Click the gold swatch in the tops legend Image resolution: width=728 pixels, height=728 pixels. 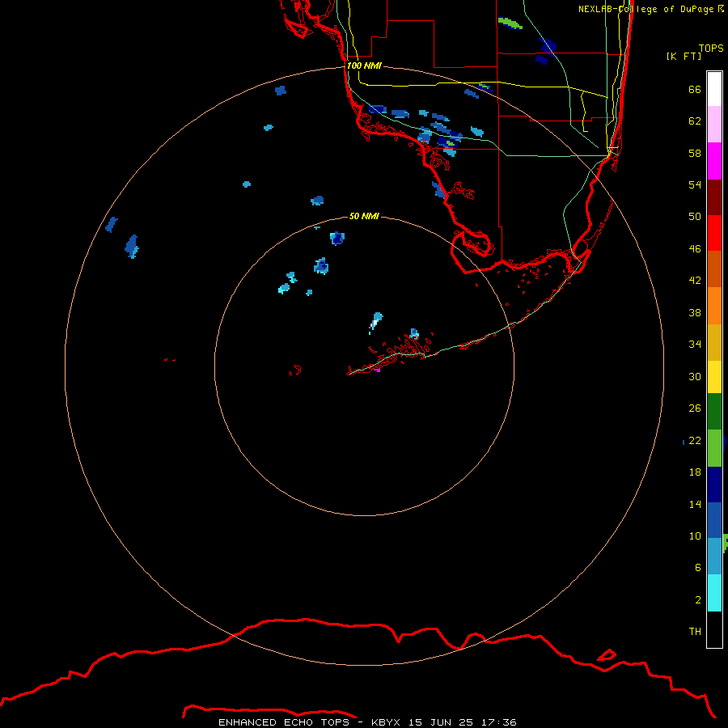[714, 342]
